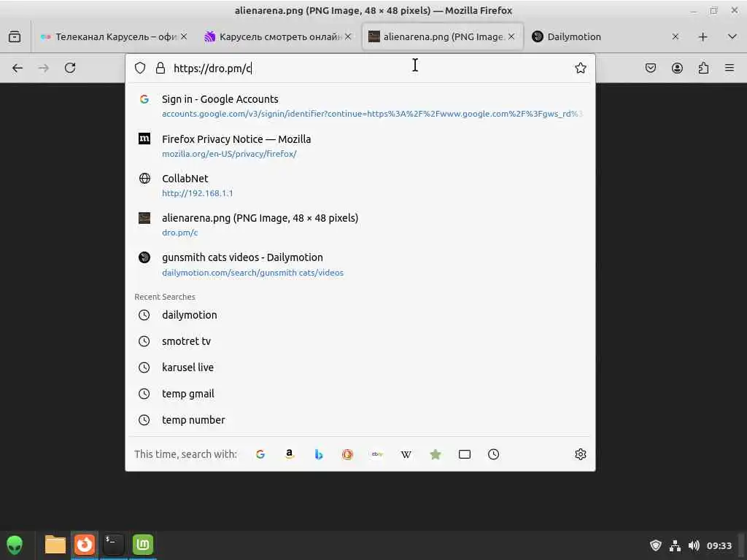The width and height of the screenshot is (747, 560).
Task: Open the security shield tray icon
Action: point(656,545)
